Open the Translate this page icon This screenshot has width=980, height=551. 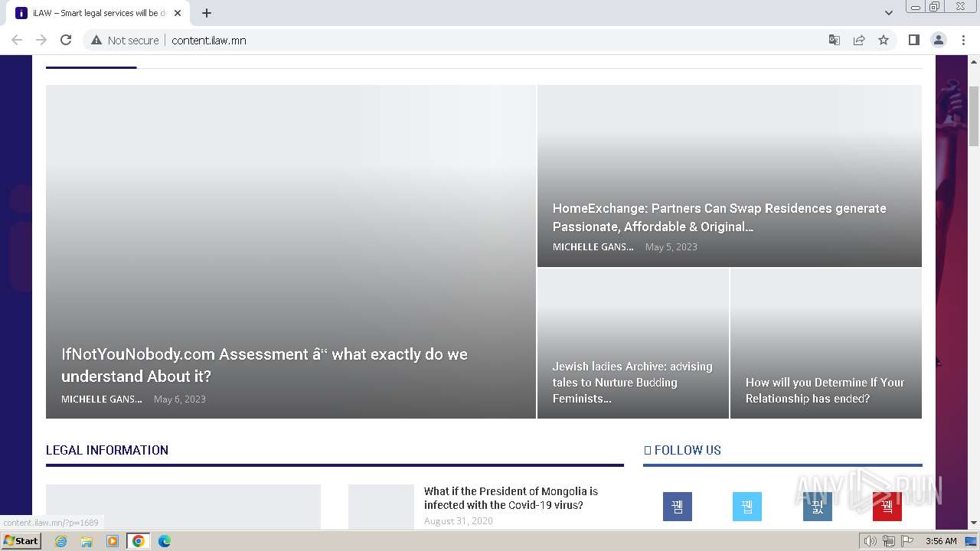[835, 40]
